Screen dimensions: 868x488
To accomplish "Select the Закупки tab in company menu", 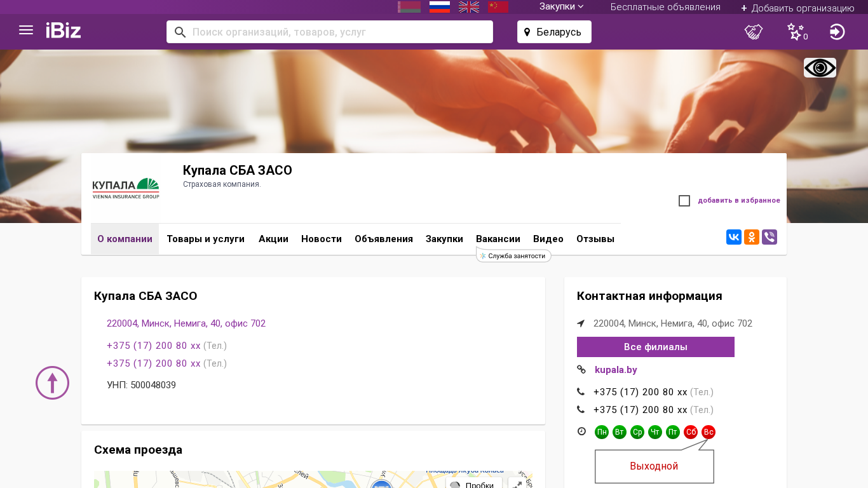I will (444, 239).
